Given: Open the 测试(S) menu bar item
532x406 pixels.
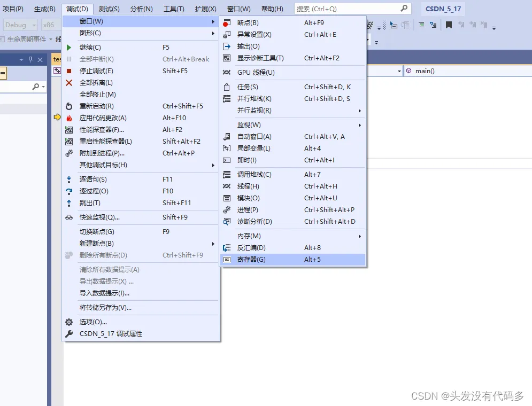Looking at the screenshot, I should 109,9.
